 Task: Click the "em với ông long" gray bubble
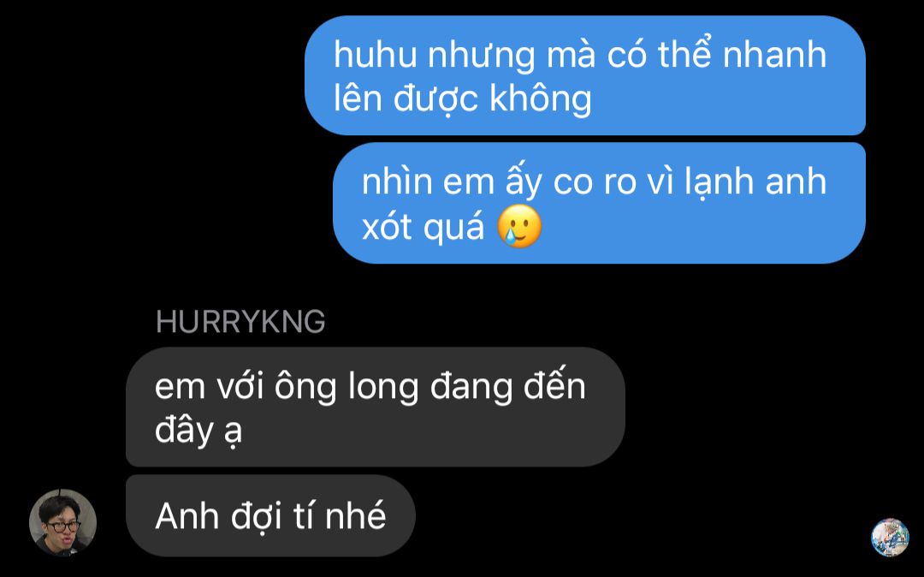click(x=376, y=407)
